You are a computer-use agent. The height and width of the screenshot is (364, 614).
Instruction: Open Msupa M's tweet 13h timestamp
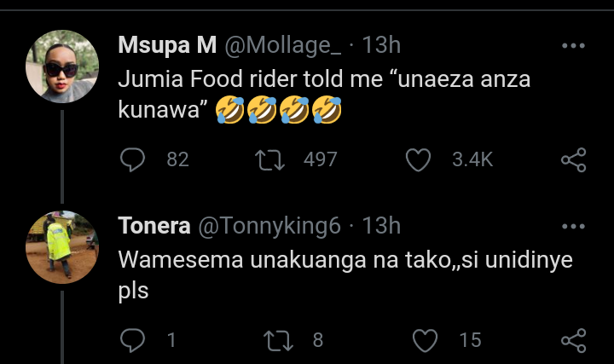tap(381, 44)
